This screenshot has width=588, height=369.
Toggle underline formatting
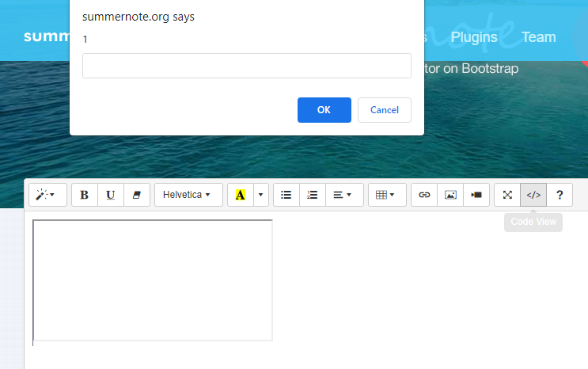pos(111,195)
